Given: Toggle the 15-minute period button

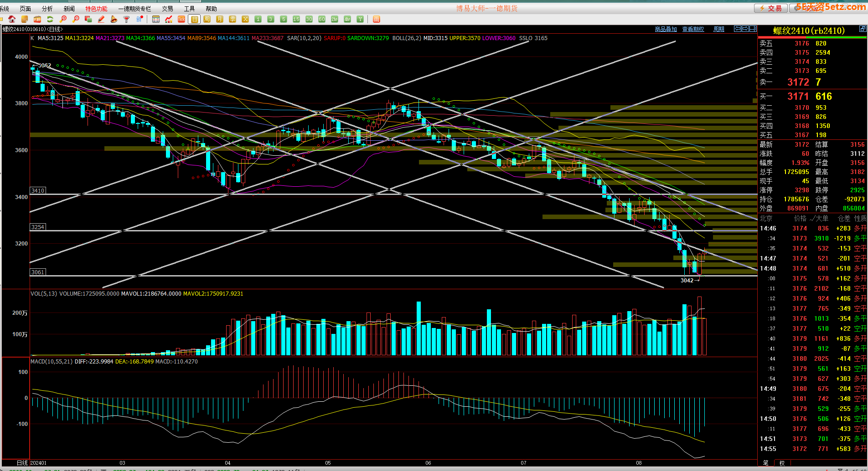Looking at the screenshot, I should click(296, 19).
